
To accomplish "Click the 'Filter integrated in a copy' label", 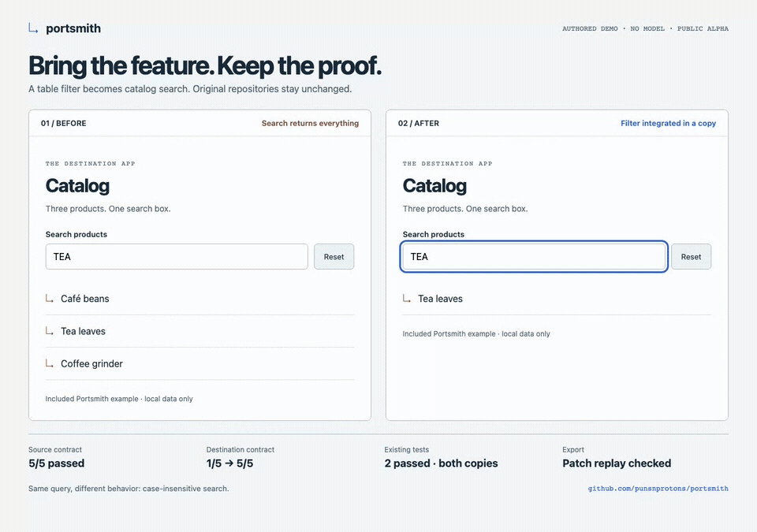I will 668,123.
